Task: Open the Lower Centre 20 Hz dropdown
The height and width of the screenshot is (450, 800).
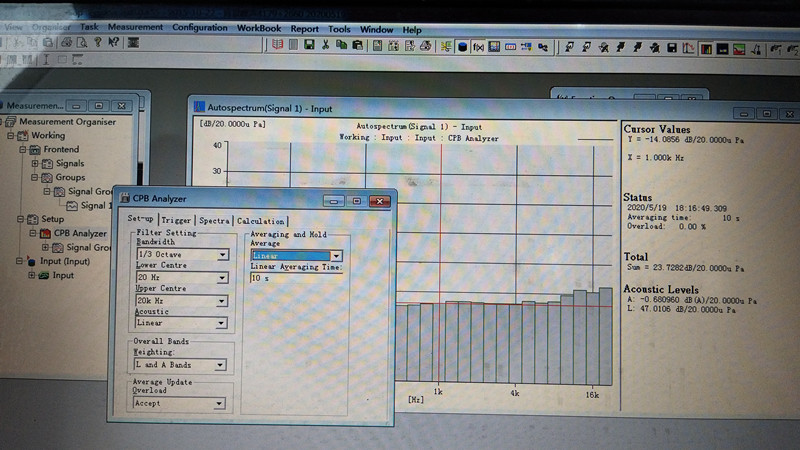Action: point(222,277)
